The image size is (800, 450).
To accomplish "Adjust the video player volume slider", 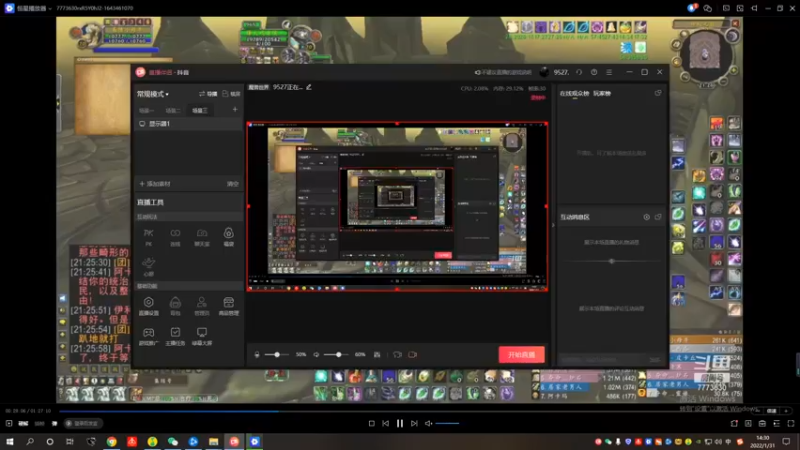I will click(x=447, y=423).
